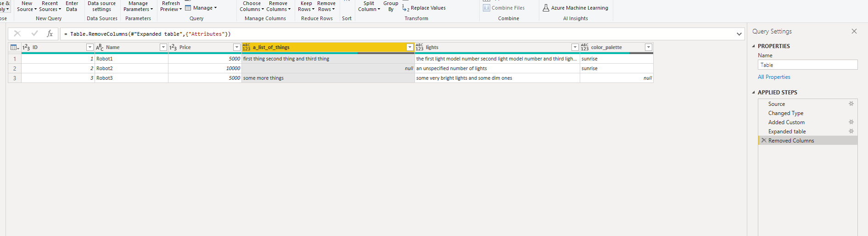This screenshot has height=236, width=868.
Task: Click 'first thing second thing and third thing' cell
Action: tap(328, 59)
